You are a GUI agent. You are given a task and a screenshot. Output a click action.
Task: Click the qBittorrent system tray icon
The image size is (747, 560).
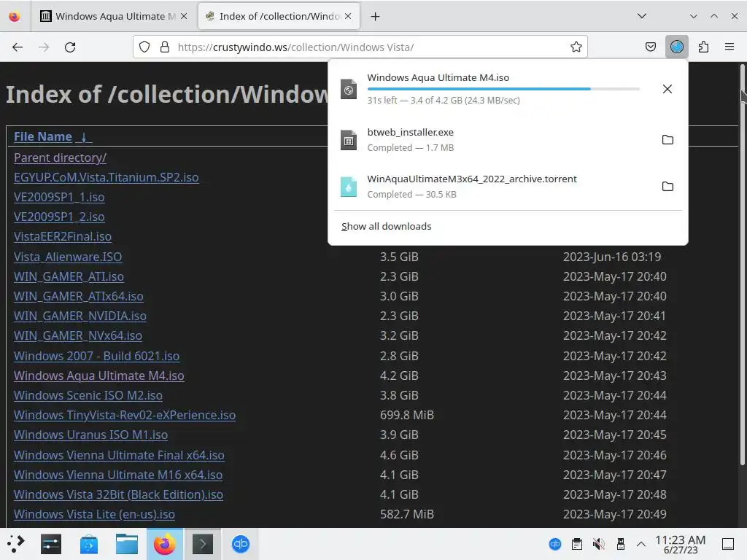pyautogui.click(x=555, y=544)
